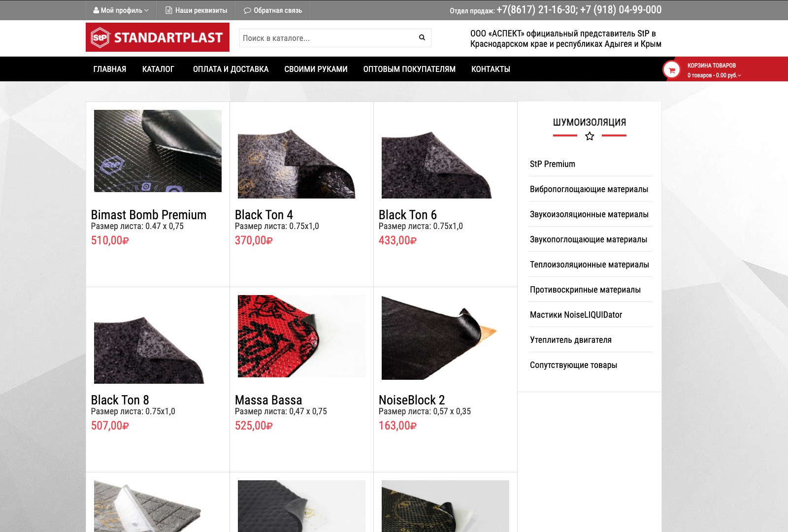
Task: Click the Black Ton 6 product title
Action: [x=408, y=215]
